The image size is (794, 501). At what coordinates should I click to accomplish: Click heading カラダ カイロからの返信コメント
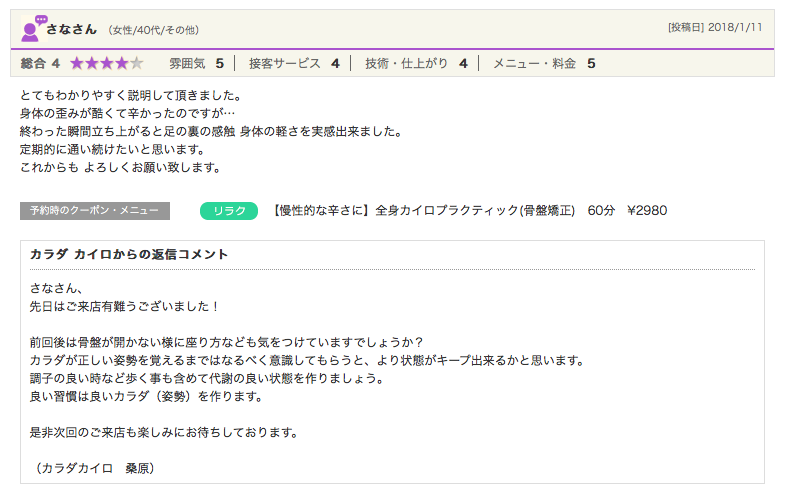(129, 254)
